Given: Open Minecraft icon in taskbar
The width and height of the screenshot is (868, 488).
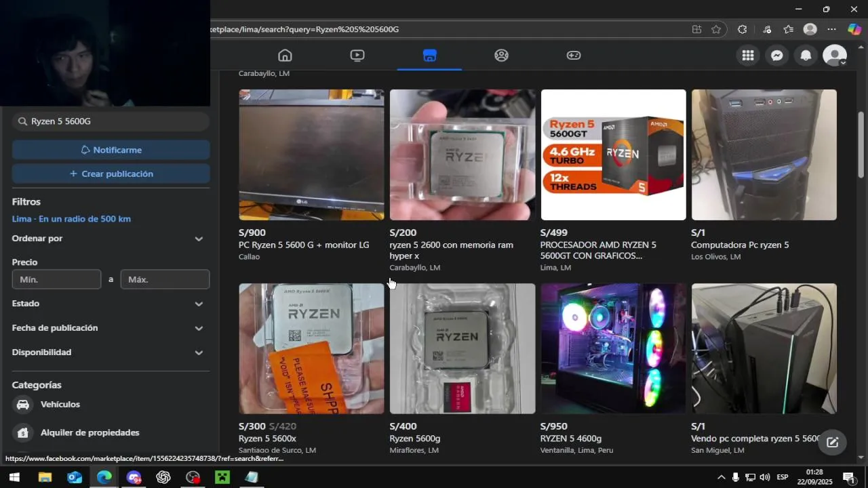Looking at the screenshot, I should coord(222,477).
